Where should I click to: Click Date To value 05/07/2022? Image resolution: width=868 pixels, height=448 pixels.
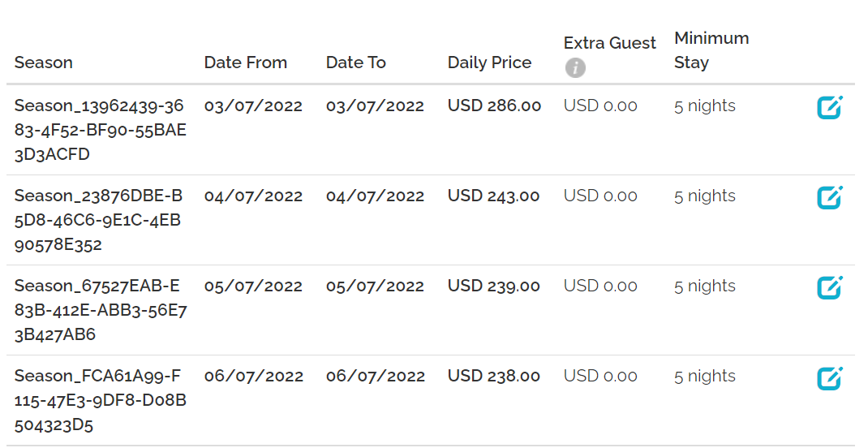(375, 286)
